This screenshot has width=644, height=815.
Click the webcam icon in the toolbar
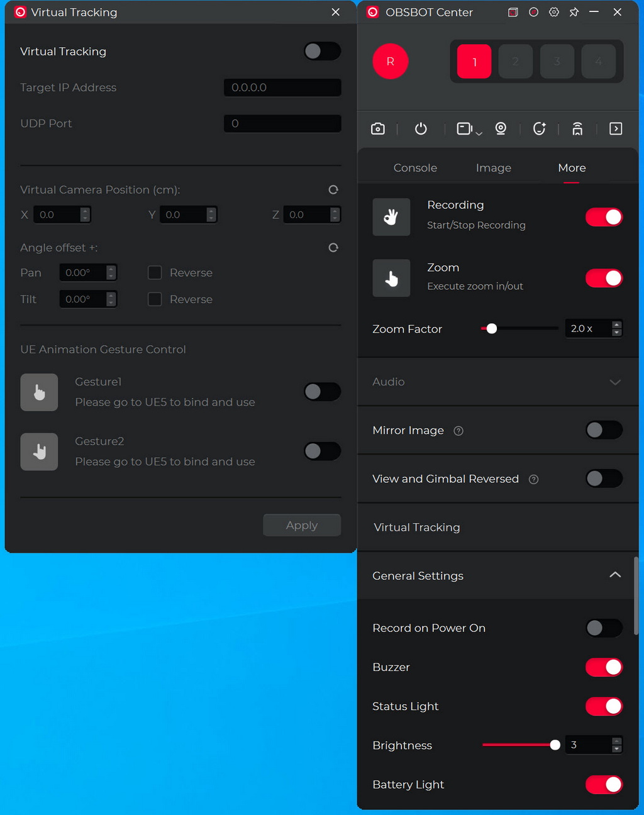pyautogui.click(x=501, y=129)
